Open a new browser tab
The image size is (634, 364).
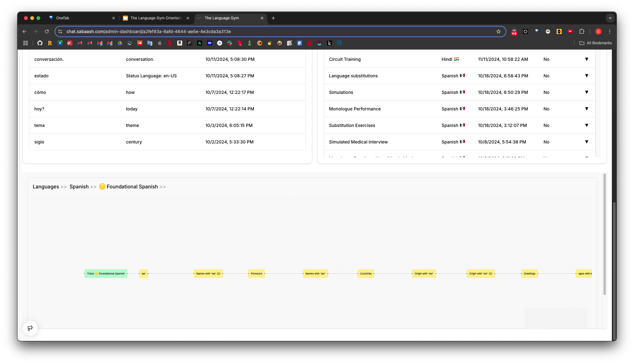click(273, 18)
